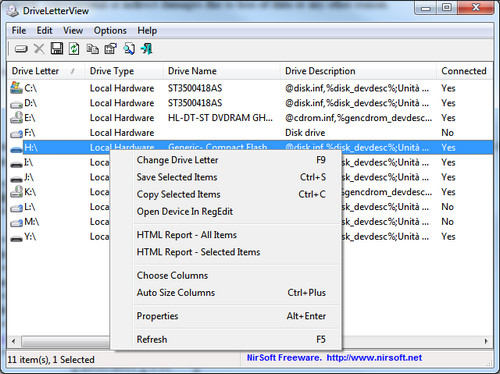Click the E:\ DVD drive icon
Image resolution: width=500 pixels, height=374 pixels.
pos(16,118)
